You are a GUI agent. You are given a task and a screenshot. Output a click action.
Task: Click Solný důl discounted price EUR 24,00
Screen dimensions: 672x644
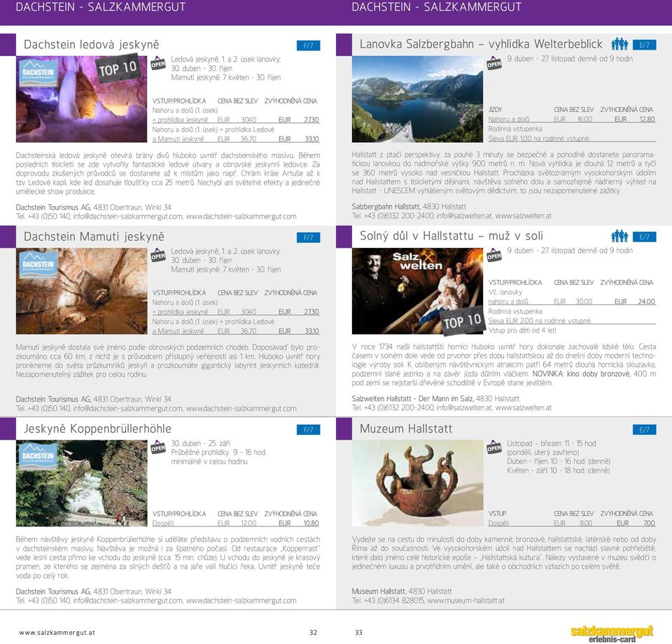[x=635, y=302]
